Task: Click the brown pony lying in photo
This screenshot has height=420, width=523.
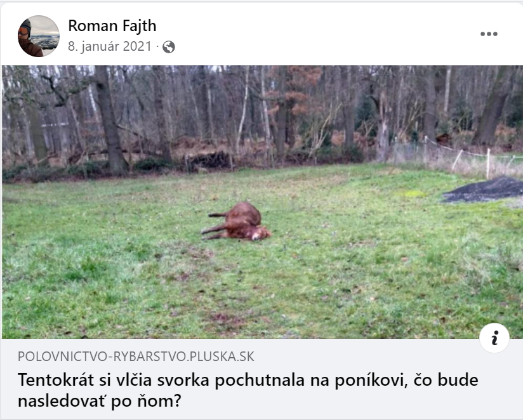Action: 236,221
